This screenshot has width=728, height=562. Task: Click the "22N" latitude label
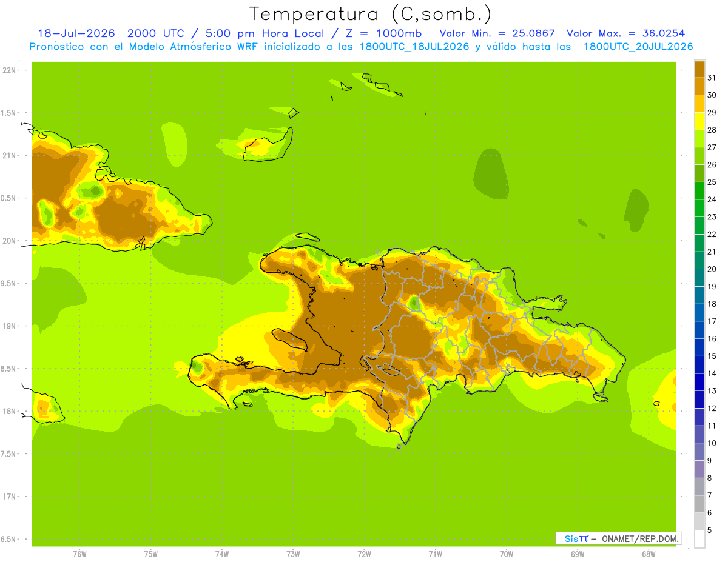coord(9,70)
